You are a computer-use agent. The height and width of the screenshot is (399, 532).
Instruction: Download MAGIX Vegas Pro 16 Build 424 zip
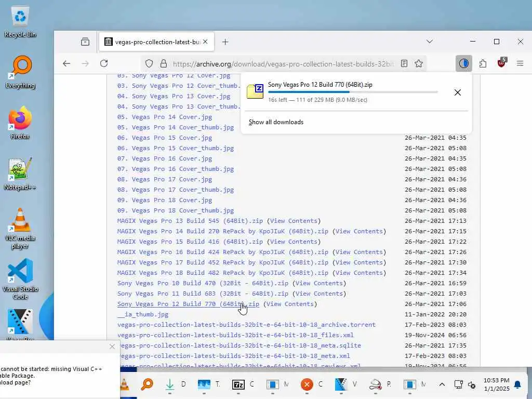tap(222, 252)
